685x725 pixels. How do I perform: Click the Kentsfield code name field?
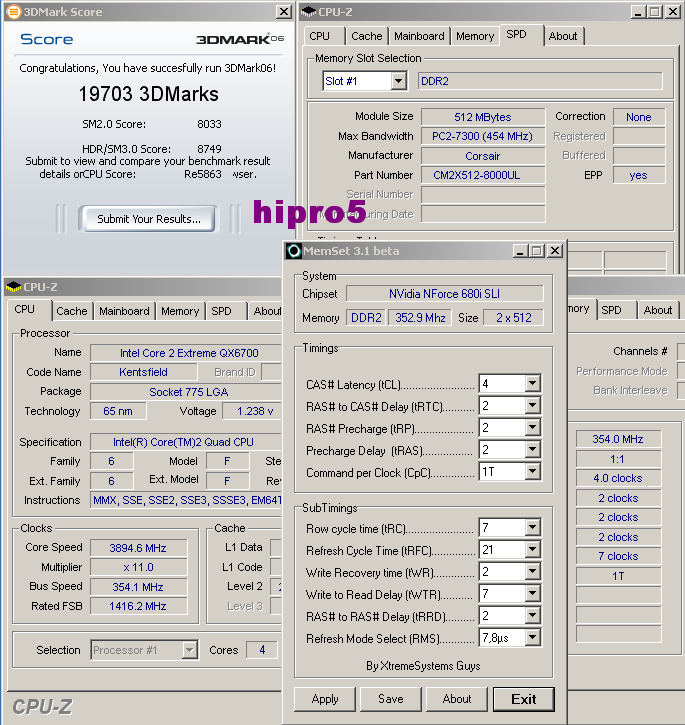click(143, 372)
